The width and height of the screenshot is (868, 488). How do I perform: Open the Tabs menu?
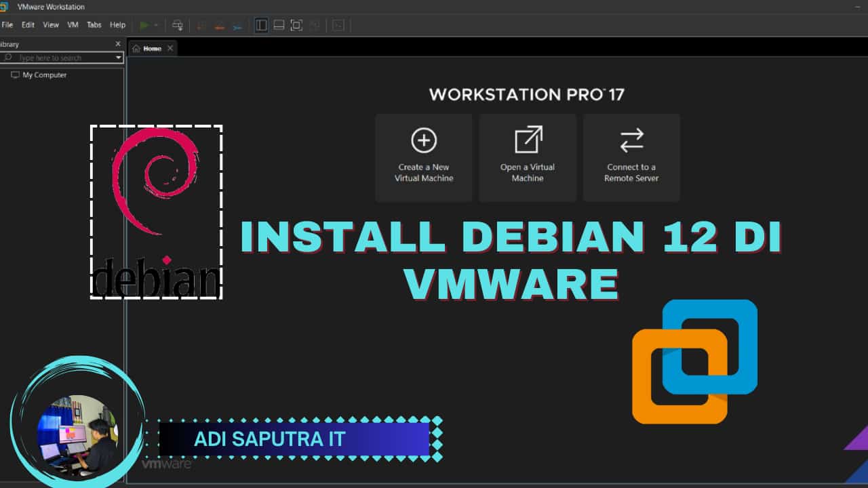[x=94, y=25]
